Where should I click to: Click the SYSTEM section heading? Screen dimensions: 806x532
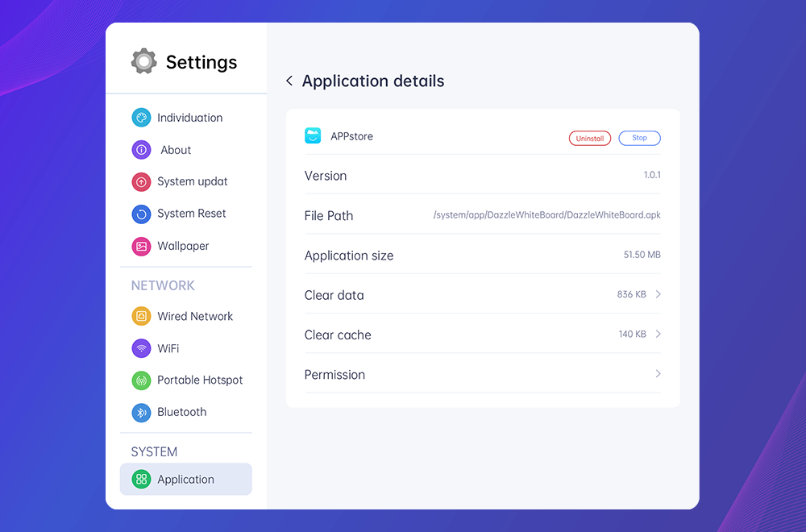coord(154,452)
